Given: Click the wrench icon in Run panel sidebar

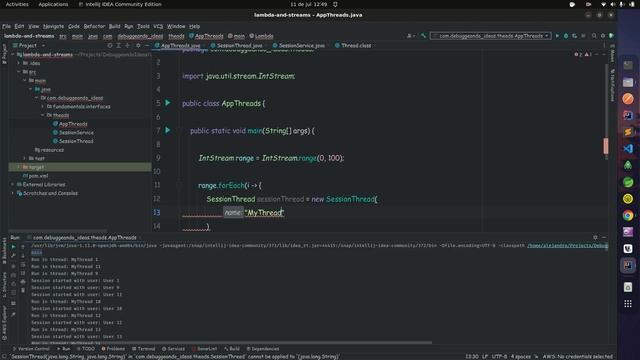Looking at the screenshot, I should tap(13, 256).
